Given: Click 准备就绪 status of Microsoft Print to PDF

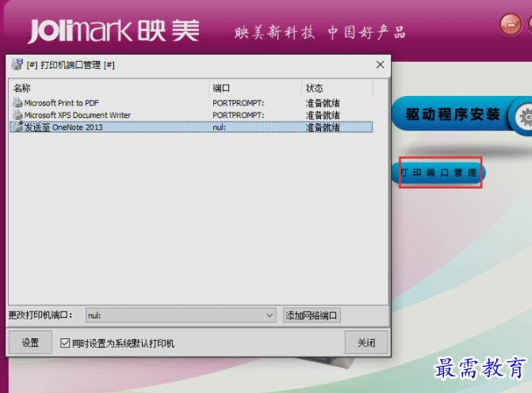Looking at the screenshot, I should click(x=323, y=103).
